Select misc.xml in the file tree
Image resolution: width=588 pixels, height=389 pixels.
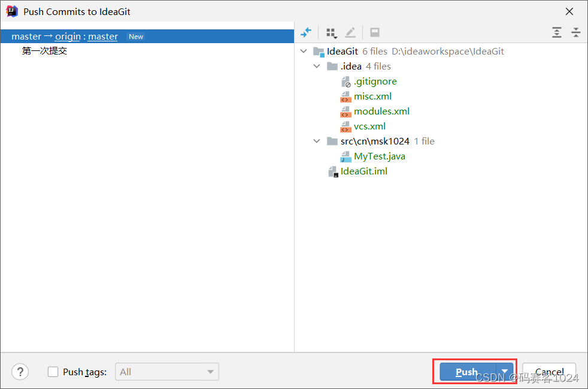[373, 97]
